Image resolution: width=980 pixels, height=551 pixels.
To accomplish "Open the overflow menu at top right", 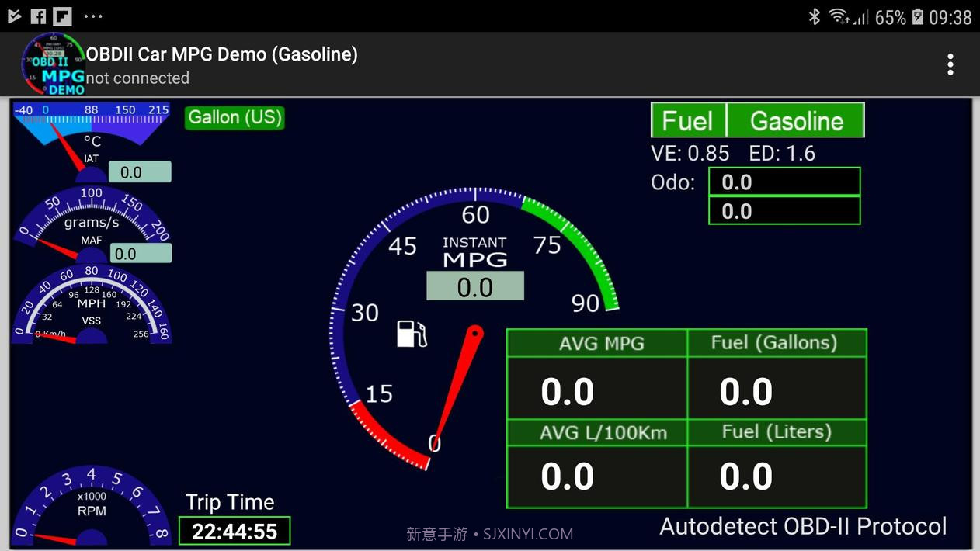I will (x=950, y=64).
